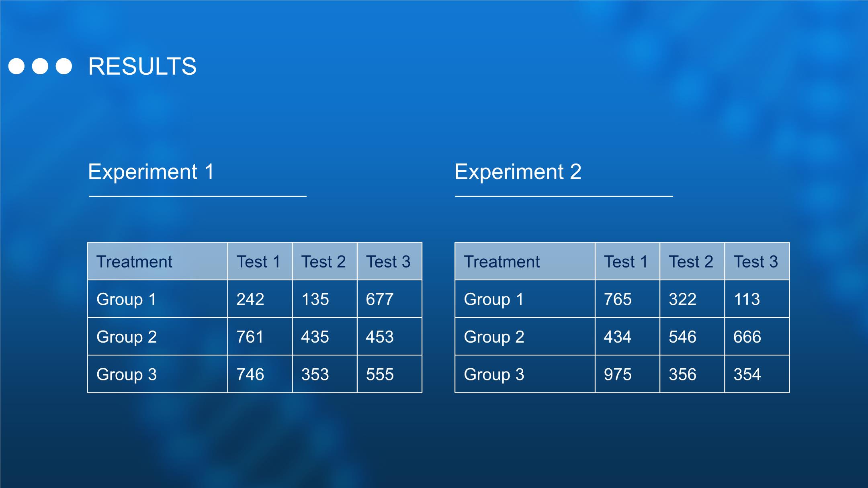This screenshot has height=488, width=868.
Task: Select Test 2 header in Experiment 1 table
Action: pyautogui.click(x=323, y=262)
